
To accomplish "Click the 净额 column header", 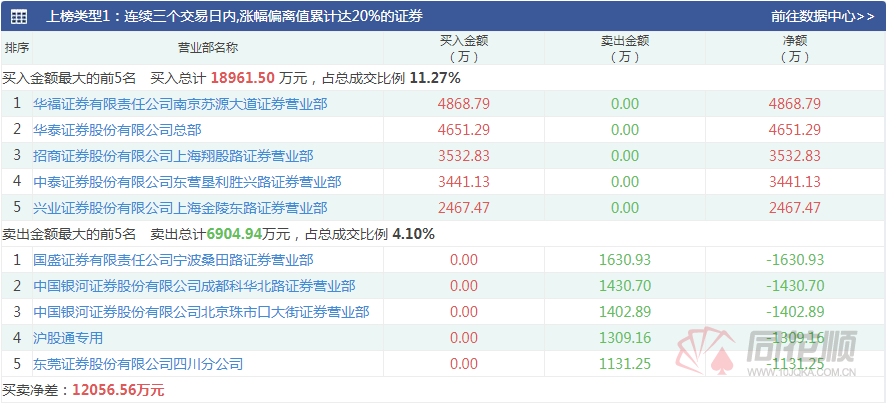I will (795, 48).
